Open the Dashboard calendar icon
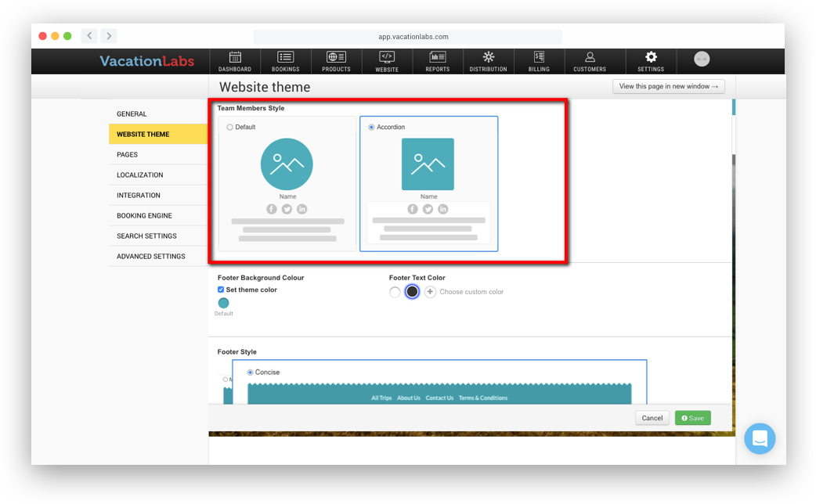The width and height of the screenshot is (816, 504). 234,57
